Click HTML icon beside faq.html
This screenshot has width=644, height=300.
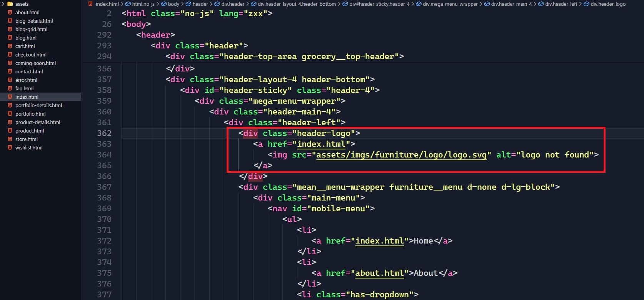click(x=10, y=88)
